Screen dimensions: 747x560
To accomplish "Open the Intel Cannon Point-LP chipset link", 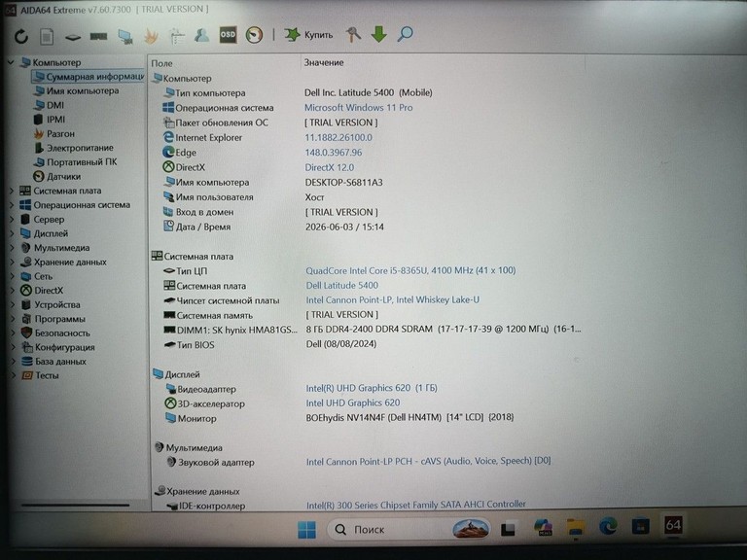I will (x=393, y=300).
